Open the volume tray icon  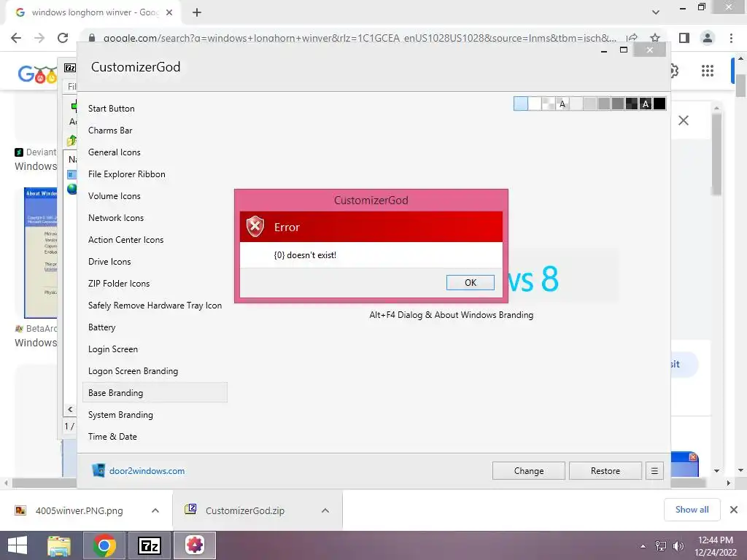tap(678, 546)
